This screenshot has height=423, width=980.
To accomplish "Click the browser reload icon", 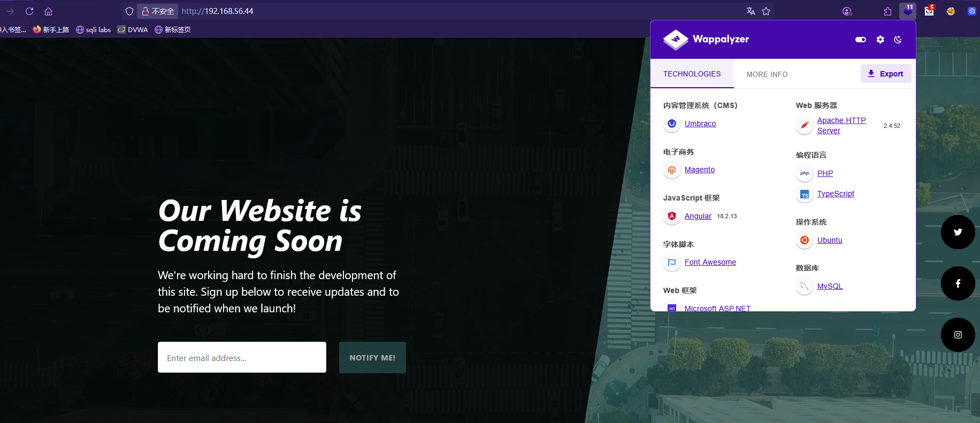I will point(29,11).
